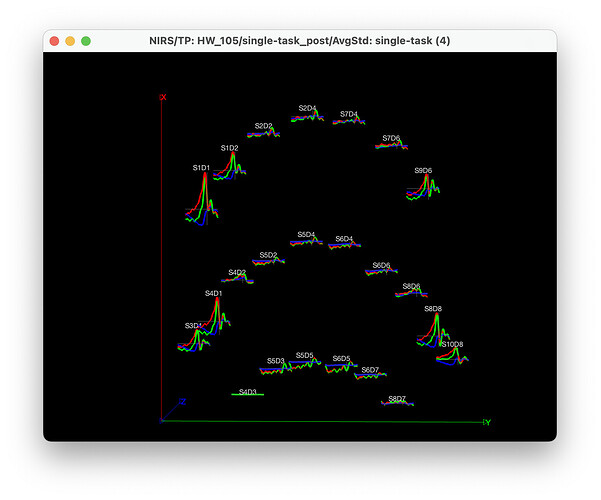
Task: Select the S2D4 channel label
Action: 307,109
